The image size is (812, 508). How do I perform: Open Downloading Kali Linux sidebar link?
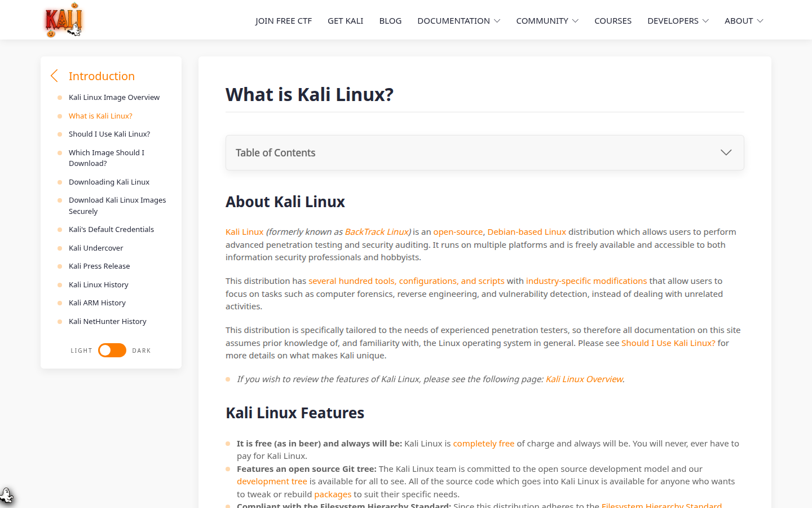(109, 182)
